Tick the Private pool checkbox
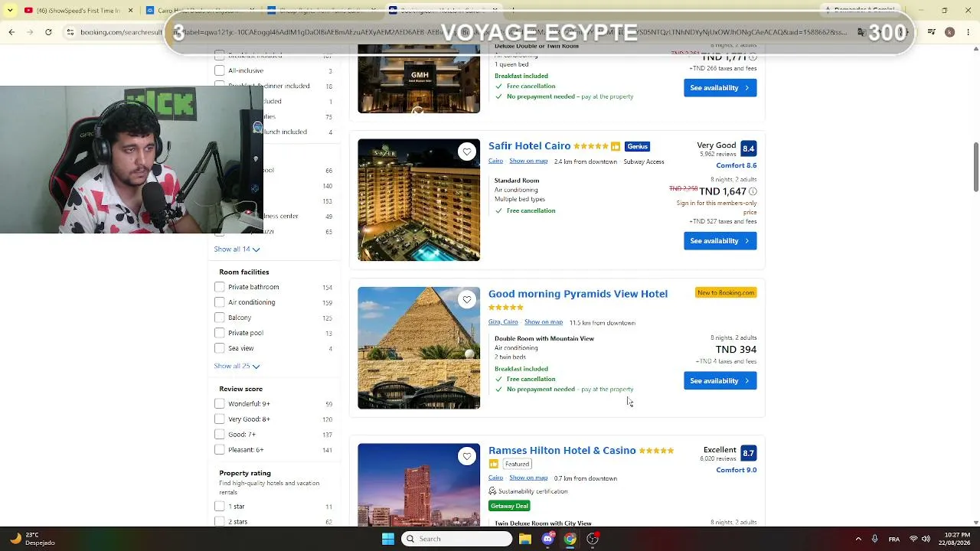 [220, 333]
